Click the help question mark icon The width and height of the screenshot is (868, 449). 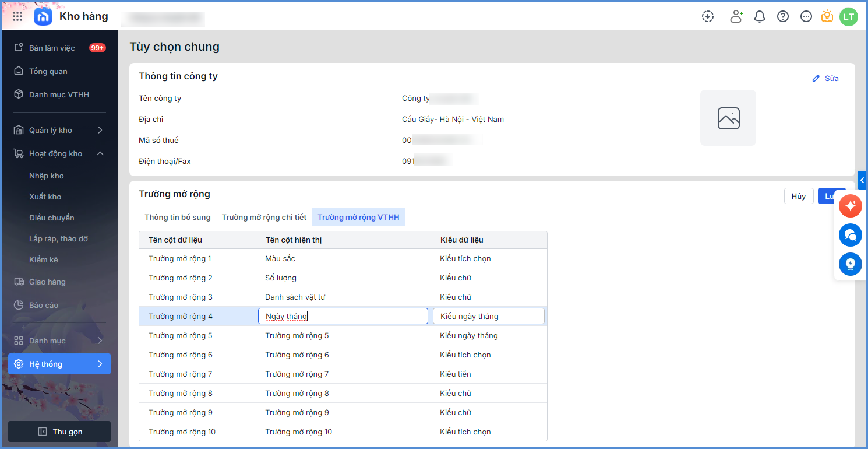783,16
